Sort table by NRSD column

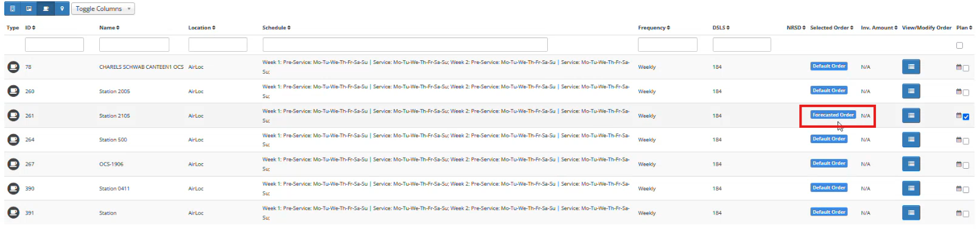[796, 27]
